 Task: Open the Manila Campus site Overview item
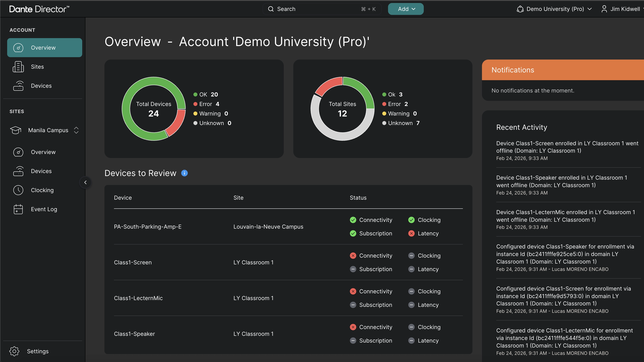[x=43, y=152]
